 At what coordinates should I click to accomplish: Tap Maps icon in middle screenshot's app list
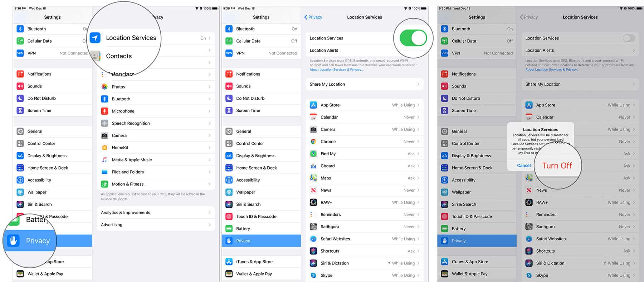[x=313, y=178]
